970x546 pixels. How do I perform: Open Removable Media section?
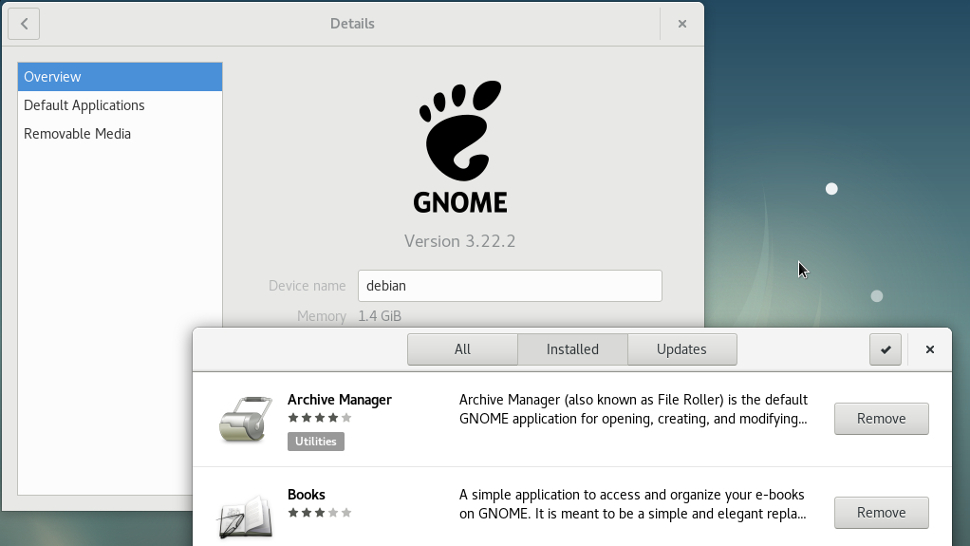(x=120, y=134)
